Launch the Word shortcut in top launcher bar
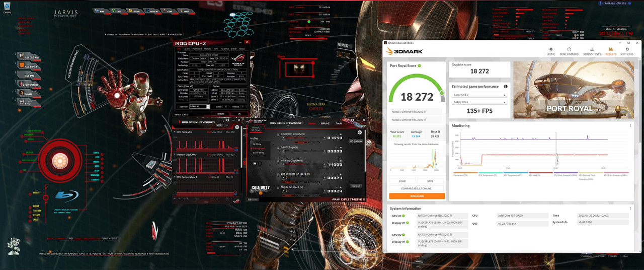The width and height of the screenshot is (644, 270). tap(101, 10)
